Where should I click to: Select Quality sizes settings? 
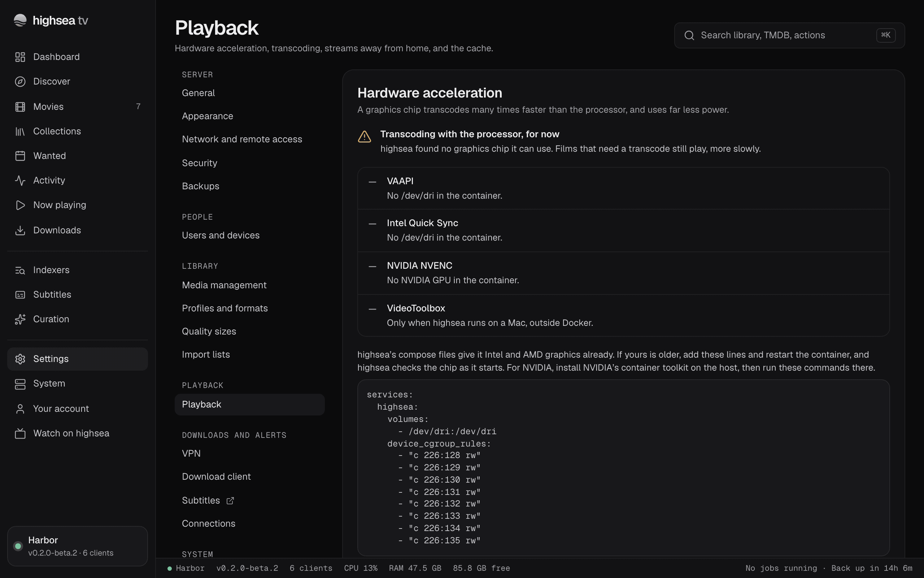[250, 331]
